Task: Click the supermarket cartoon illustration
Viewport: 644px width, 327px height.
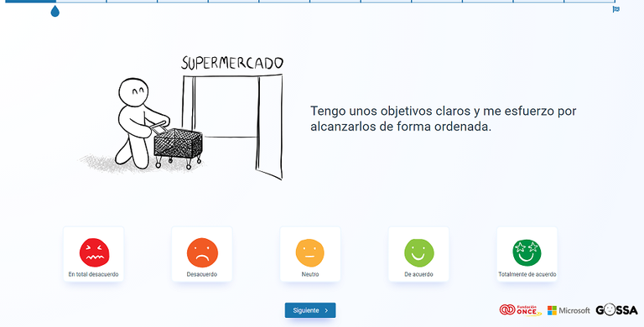Action: coord(181,117)
